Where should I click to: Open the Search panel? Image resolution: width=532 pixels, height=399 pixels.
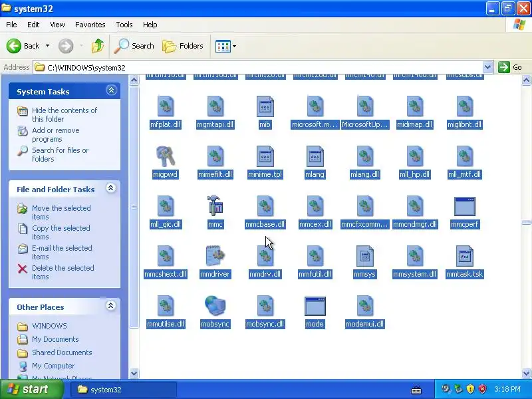134,46
